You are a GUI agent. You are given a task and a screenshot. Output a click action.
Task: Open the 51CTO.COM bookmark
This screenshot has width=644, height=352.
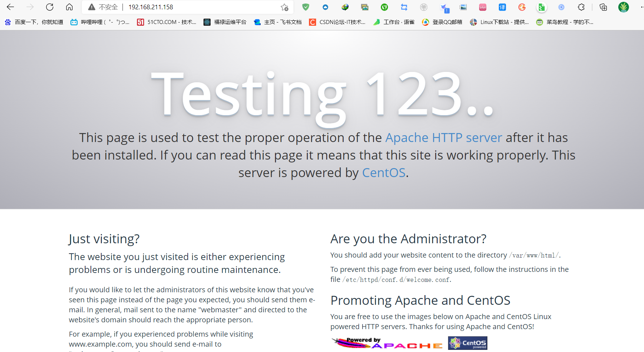[167, 22]
